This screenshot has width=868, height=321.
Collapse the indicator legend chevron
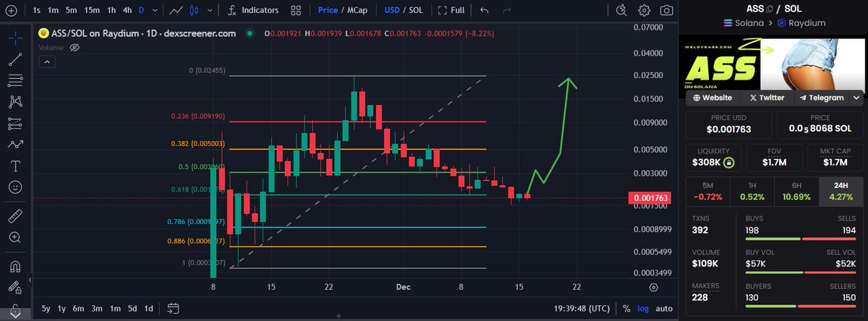click(x=47, y=62)
